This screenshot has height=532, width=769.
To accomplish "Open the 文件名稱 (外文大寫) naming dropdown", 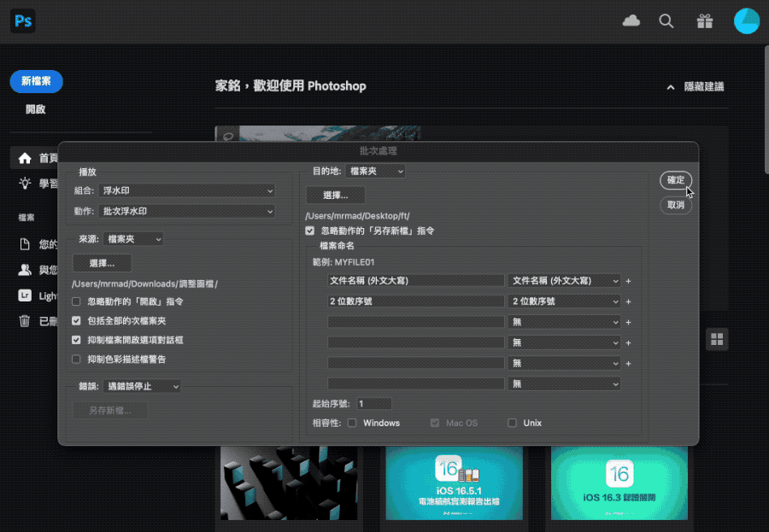I will pos(564,280).
